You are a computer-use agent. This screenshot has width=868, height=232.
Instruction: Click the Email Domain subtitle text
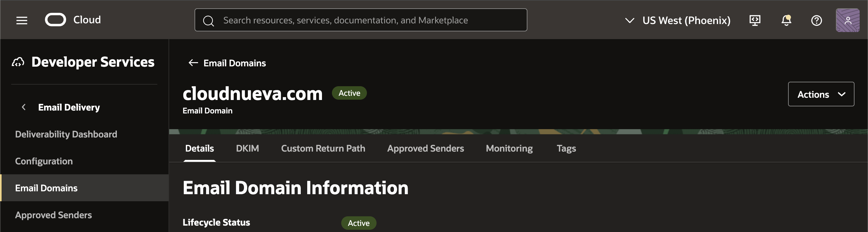click(x=207, y=111)
